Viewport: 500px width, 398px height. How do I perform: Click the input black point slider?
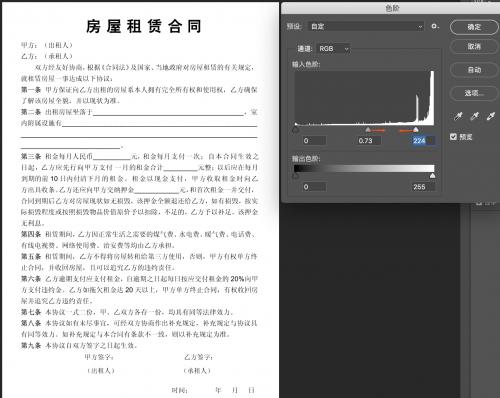295,129
